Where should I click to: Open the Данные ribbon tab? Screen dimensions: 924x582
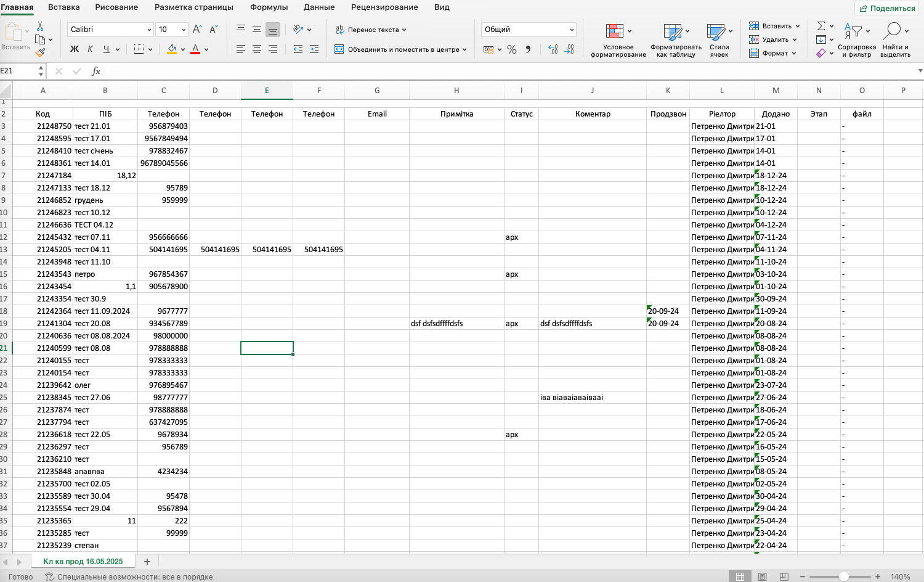(x=319, y=7)
